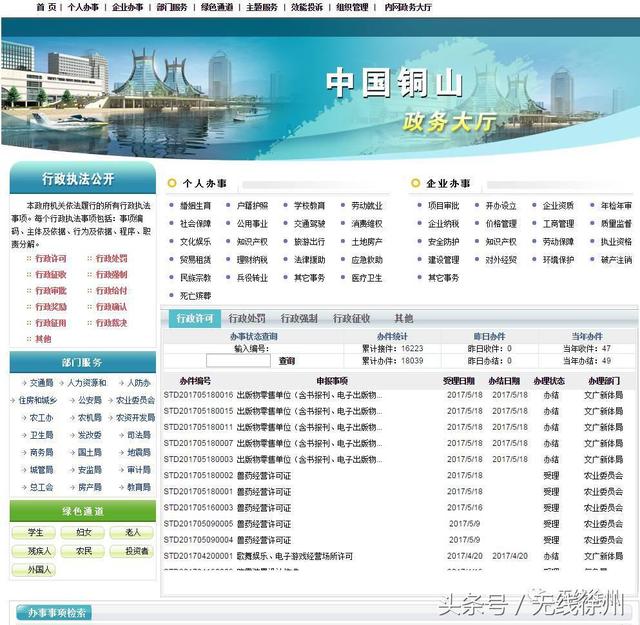Open the 老人 green channel button
The image size is (640, 625).
[x=133, y=533]
